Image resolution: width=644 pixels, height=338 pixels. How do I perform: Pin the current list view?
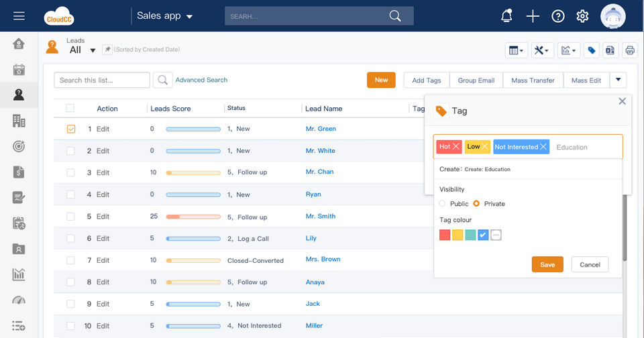tap(107, 49)
